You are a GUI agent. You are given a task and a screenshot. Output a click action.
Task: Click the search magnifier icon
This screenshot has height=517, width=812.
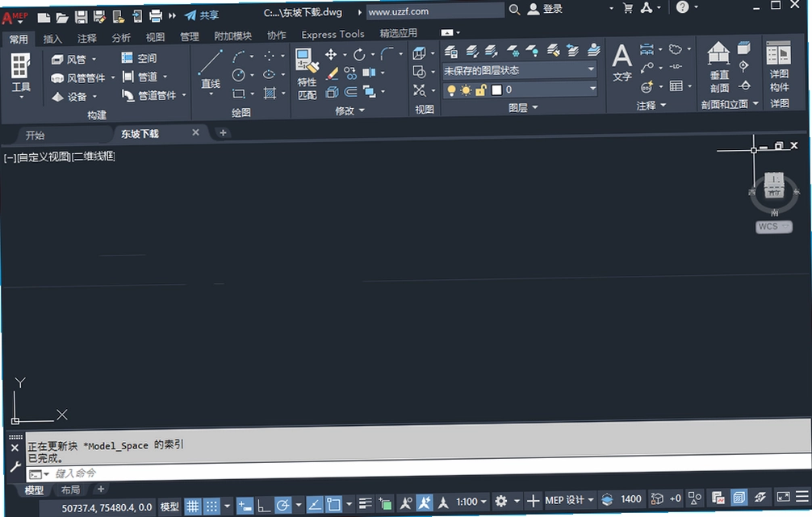(514, 10)
